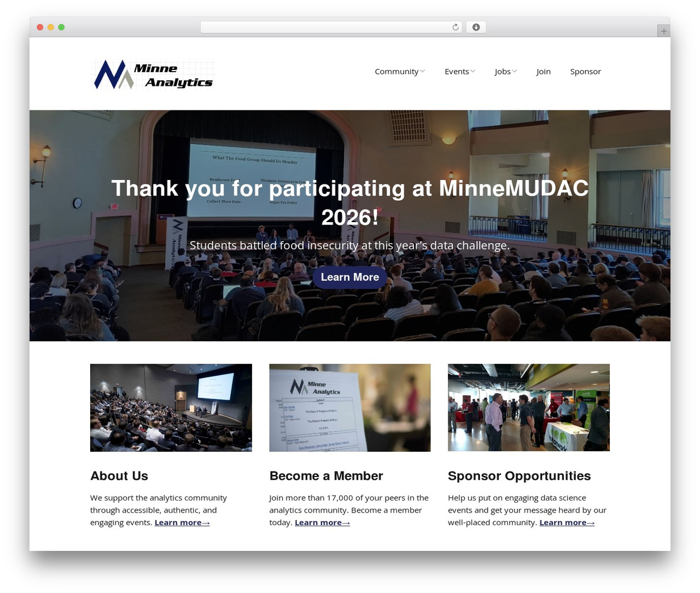Open a new browser tab with plus button
Viewport: 700px width, 593px height.
click(663, 31)
